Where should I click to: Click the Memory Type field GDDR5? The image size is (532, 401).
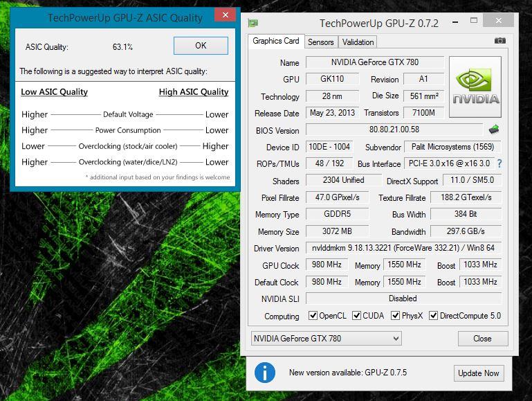(337, 214)
